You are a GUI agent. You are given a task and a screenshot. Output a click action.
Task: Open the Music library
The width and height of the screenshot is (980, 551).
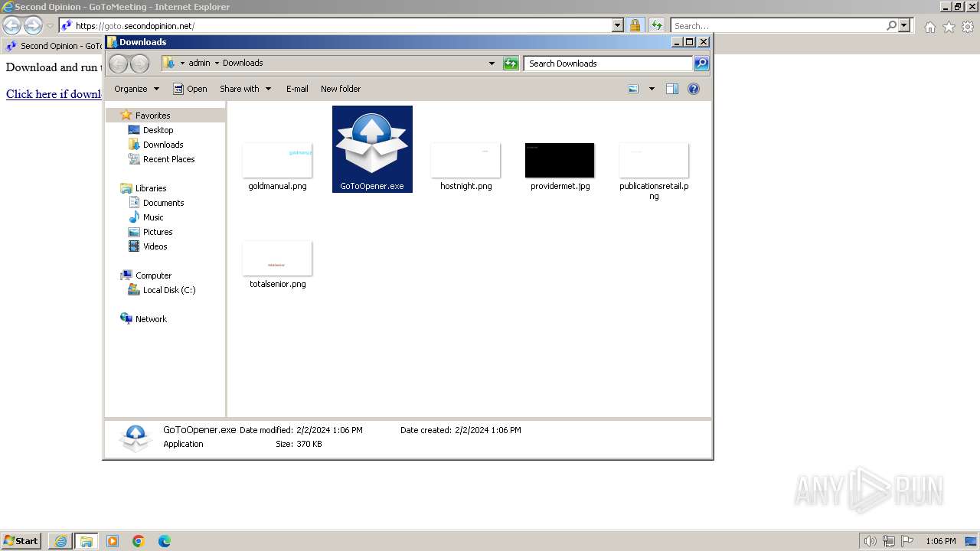(x=153, y=217)
